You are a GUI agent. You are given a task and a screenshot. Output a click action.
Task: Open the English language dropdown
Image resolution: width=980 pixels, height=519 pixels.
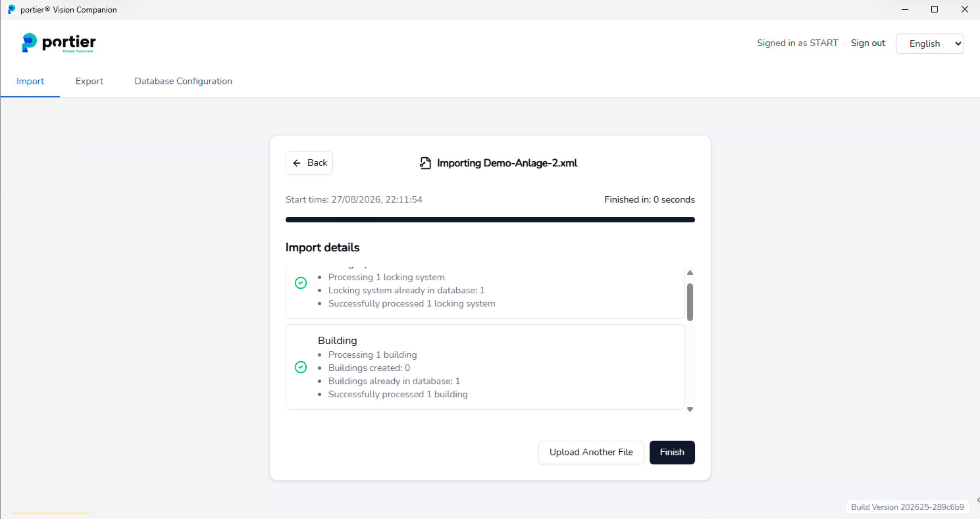click(929, 44)
